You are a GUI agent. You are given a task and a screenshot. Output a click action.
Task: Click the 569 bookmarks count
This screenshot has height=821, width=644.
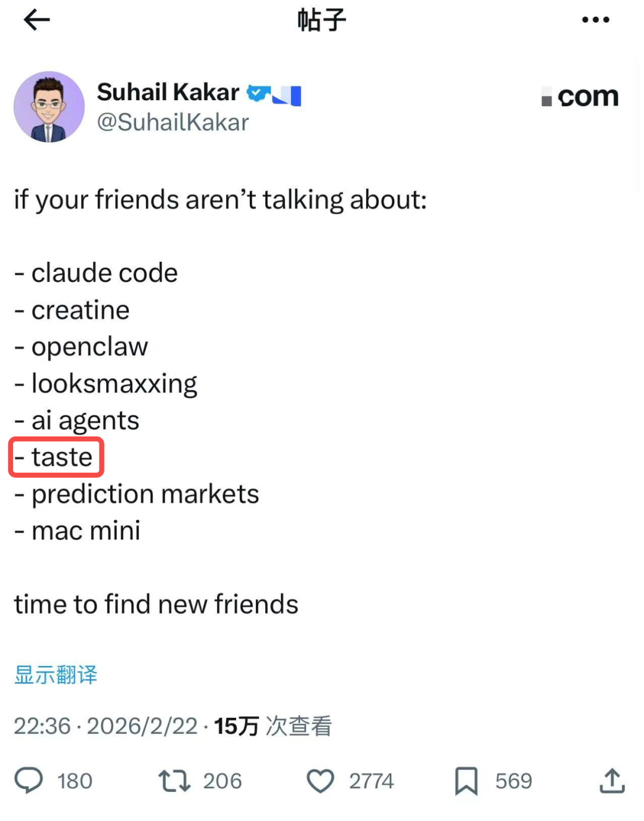coord(513,781)
